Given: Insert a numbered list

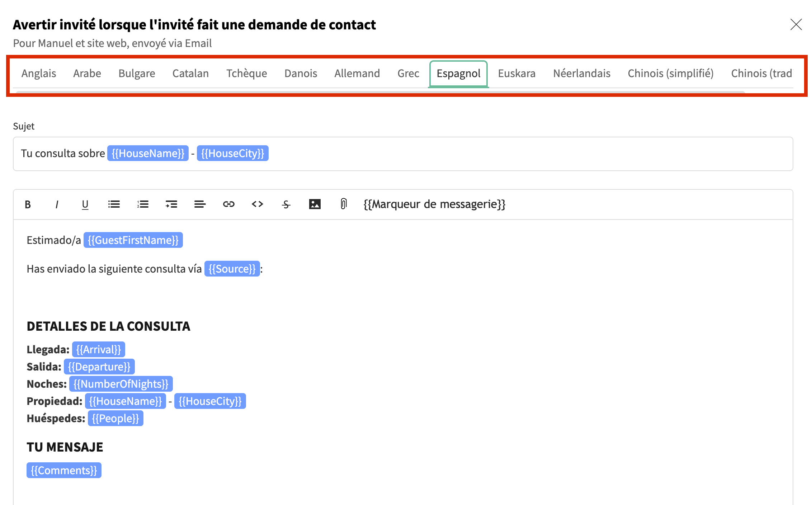Looking at the screenshot, I should (x=143, y=204).
